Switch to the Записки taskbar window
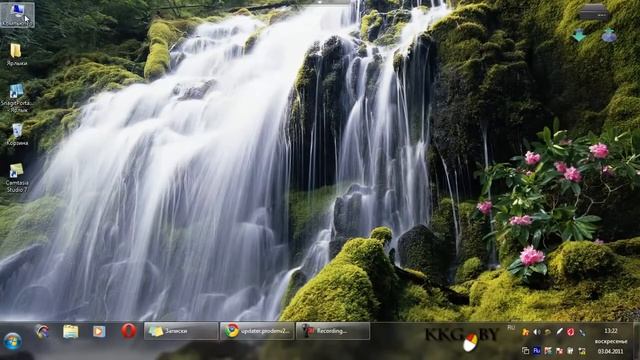The image size is (640, 360). (181, 331)
